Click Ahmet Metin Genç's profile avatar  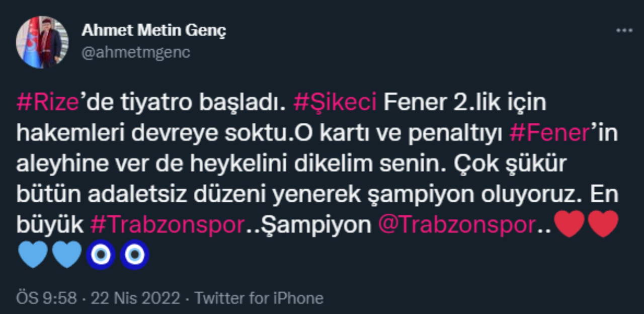pos(42,42)
